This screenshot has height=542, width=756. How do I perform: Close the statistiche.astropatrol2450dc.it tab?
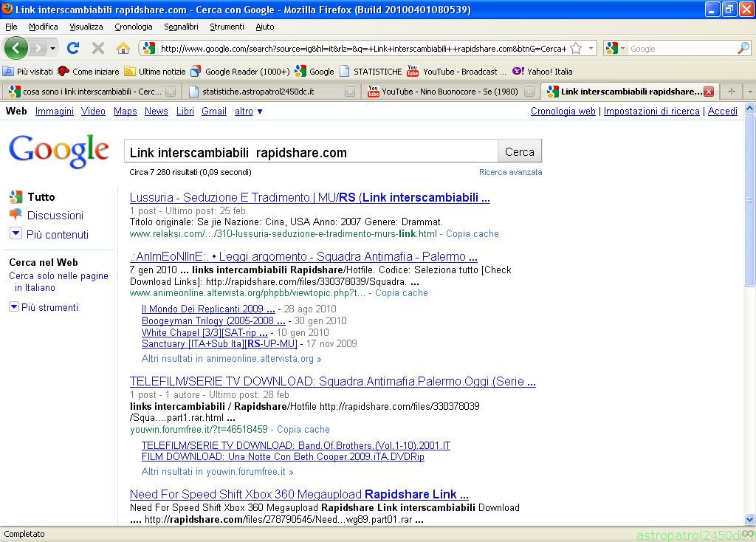[x=350, y=91]
